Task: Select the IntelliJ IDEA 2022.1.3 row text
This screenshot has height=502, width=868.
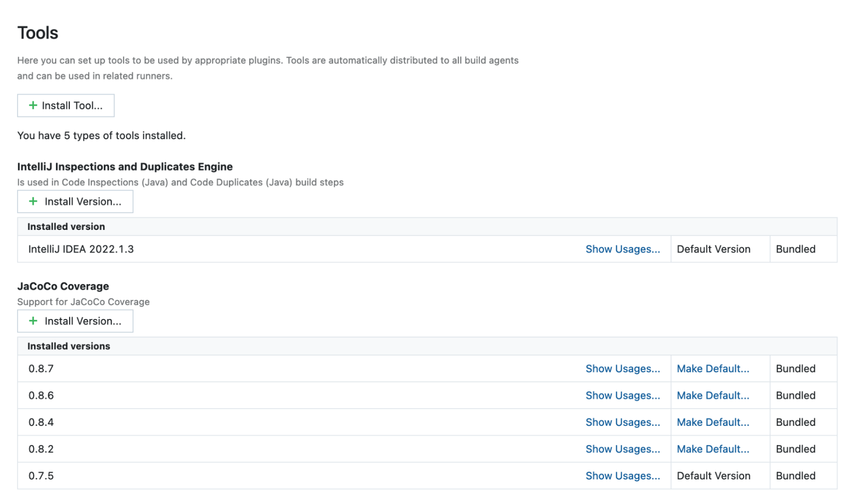Action: pos(81,249)
